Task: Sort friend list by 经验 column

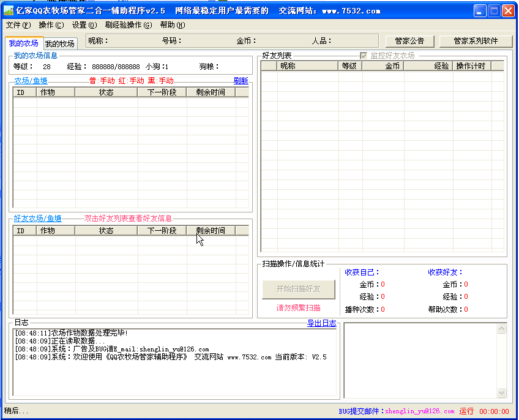Action: pyautogui.click(x=428, y=66)
